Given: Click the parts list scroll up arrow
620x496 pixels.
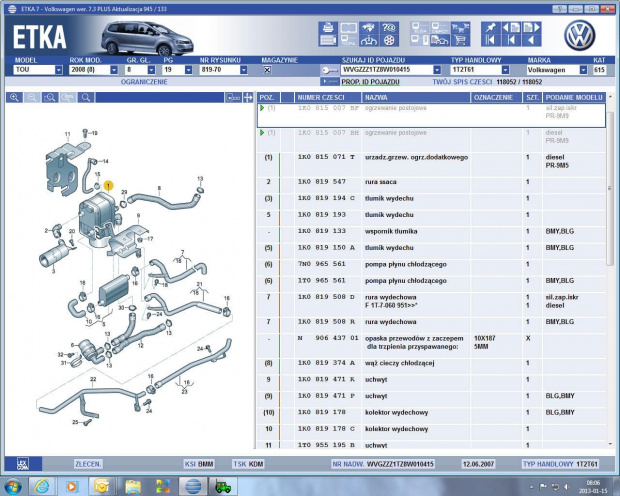Looking at the screenshot, I should pos(610,97).
